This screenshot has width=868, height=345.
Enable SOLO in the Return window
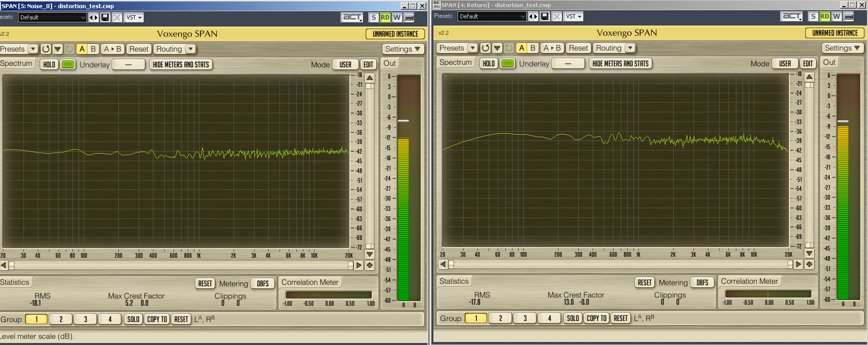(573, 318)
